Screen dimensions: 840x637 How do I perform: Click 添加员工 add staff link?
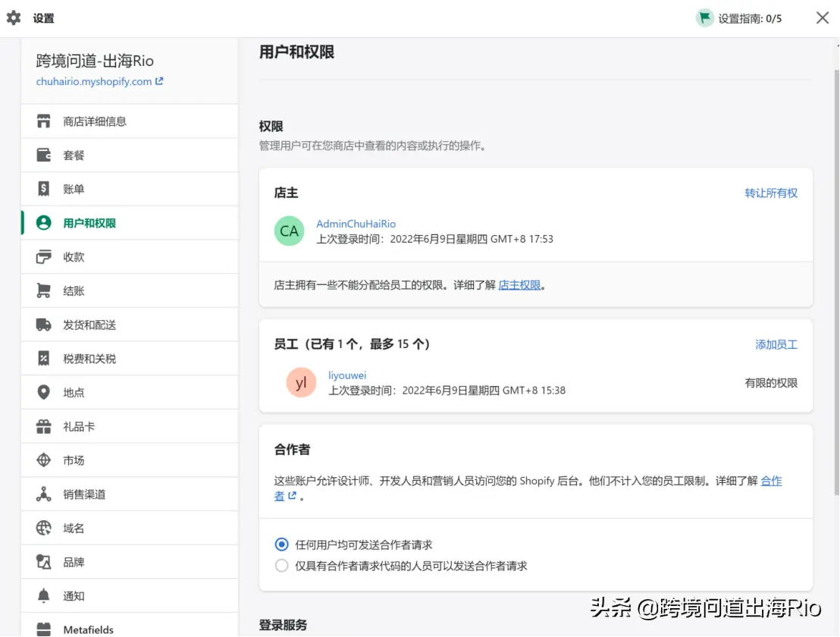[x=776, y=344]
